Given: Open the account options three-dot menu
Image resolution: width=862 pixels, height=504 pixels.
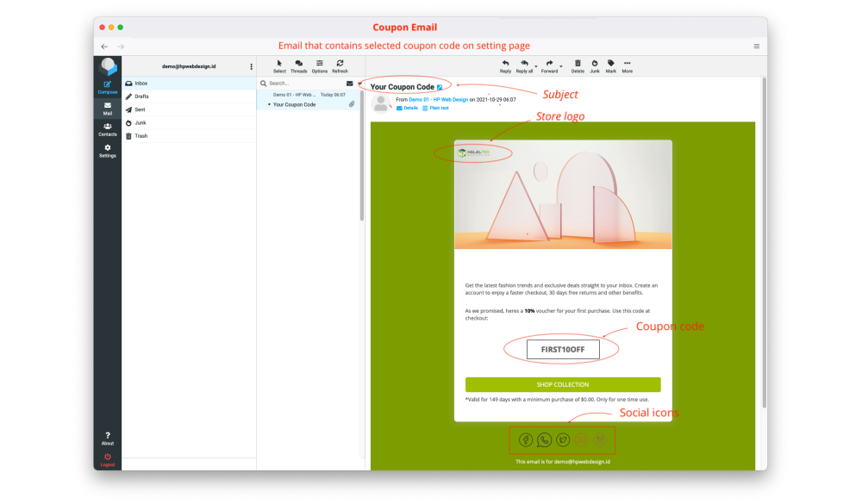Looking at the screenshot, I should [251, 66].
